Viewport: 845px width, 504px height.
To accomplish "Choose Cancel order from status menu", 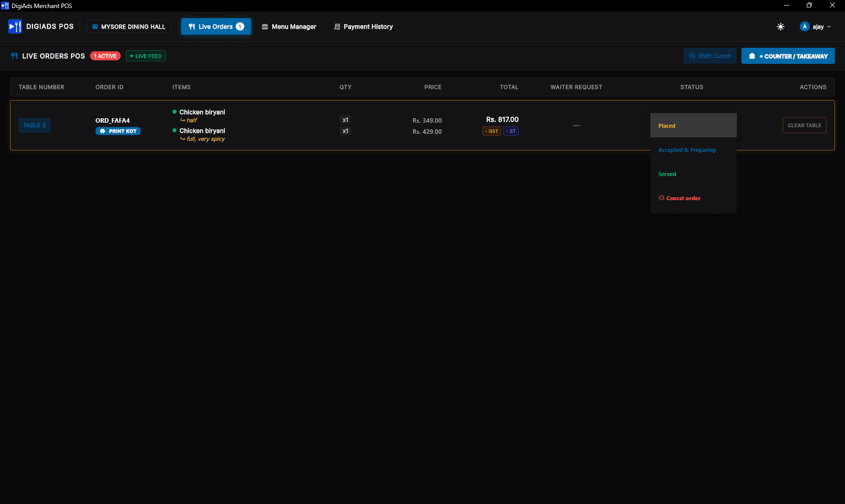I will point(694,198).
